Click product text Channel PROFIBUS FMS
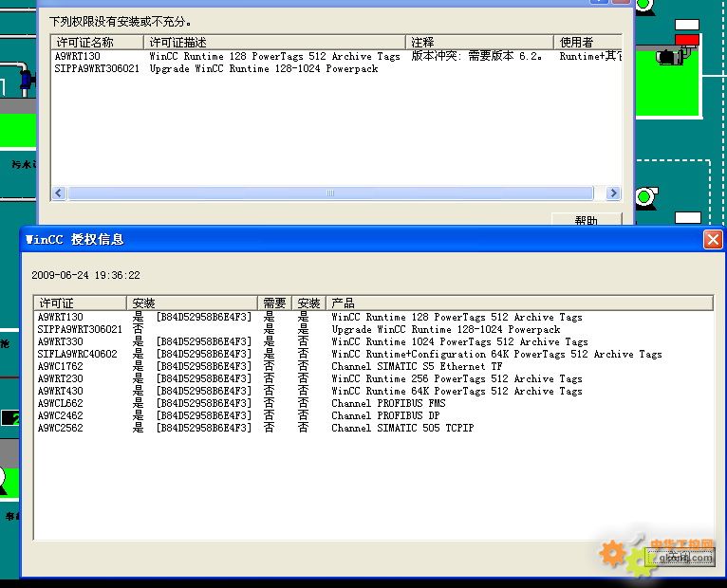The image size is (727, 588). click(388, 403)
